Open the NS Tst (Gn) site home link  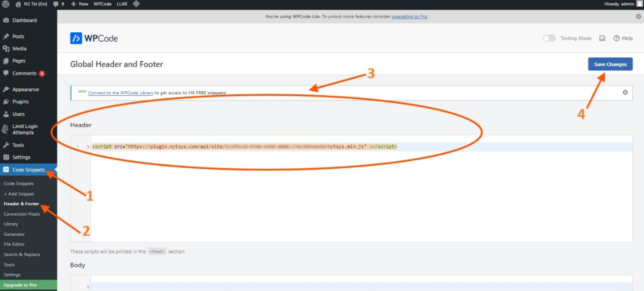(31, 4)
